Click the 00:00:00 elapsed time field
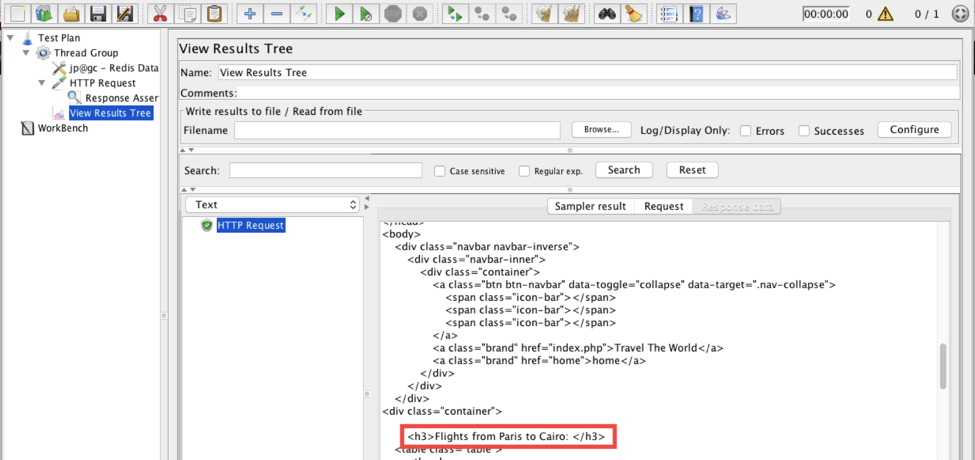Screen dimensions: 975x460 pyautogui.click(x=825, y=14)
